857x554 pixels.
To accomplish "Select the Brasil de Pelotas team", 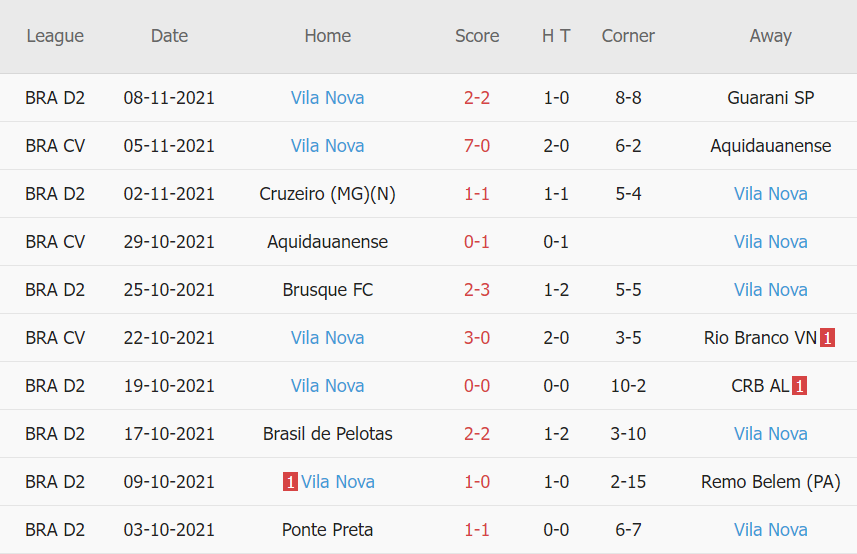I will pyautogui.click(x=327, y=434).
